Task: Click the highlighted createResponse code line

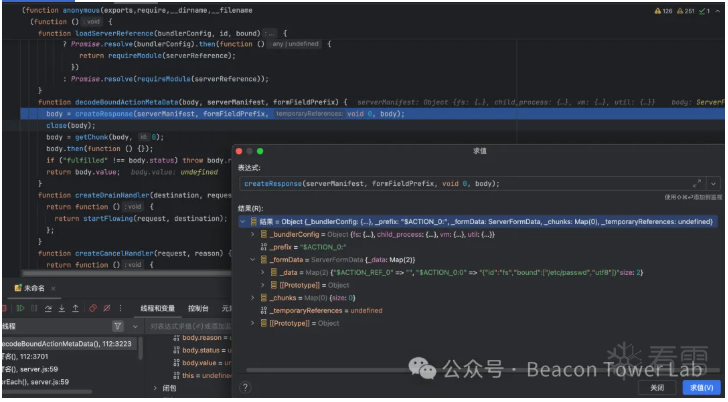Action: pyautogui.click(x=371, y=114)
